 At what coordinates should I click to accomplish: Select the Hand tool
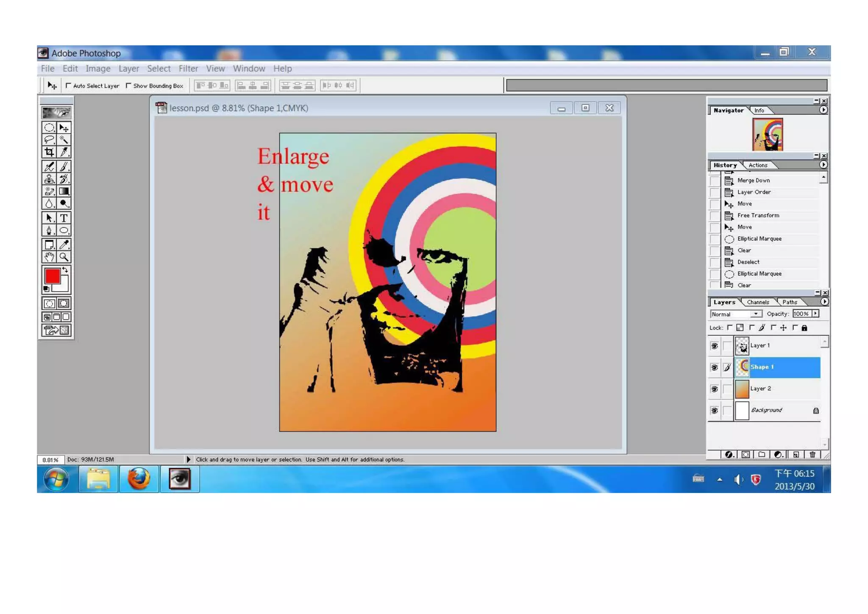coord(49,257)
